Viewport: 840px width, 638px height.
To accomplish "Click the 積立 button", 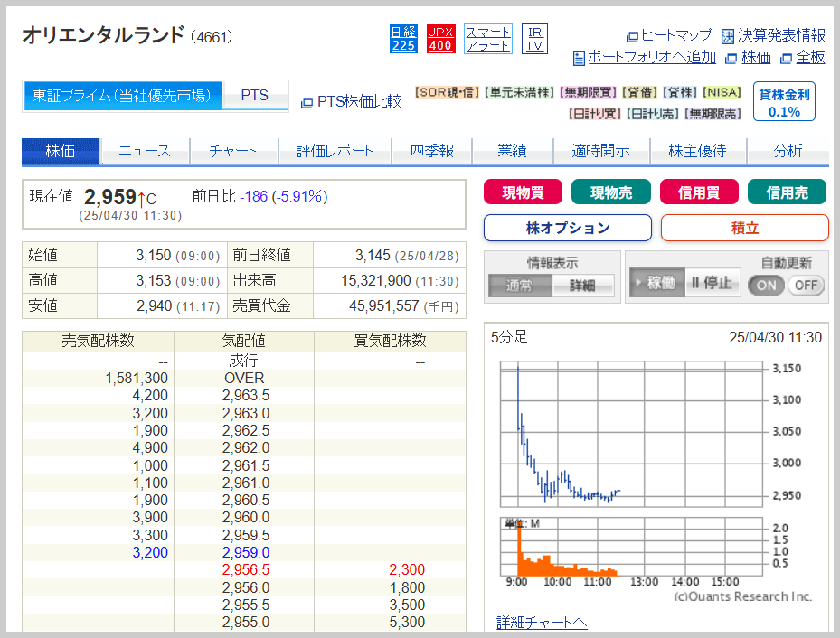I will (x=745, y=228).
